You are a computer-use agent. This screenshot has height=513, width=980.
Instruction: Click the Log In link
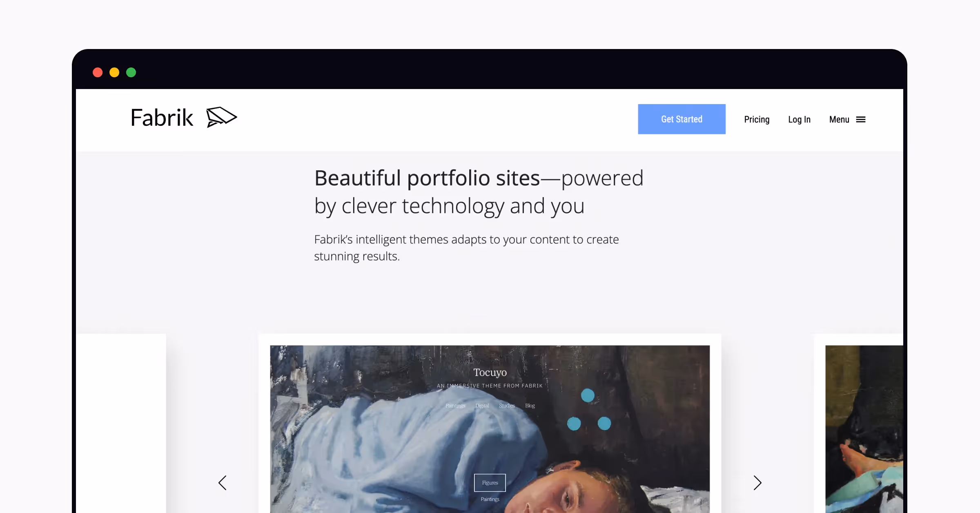point(799,119)
